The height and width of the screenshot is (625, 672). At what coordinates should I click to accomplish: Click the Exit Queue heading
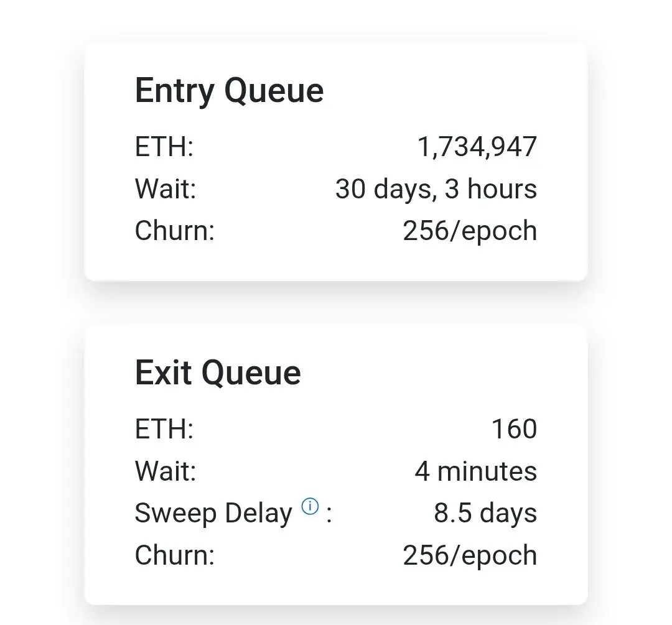tap(218, 373)
